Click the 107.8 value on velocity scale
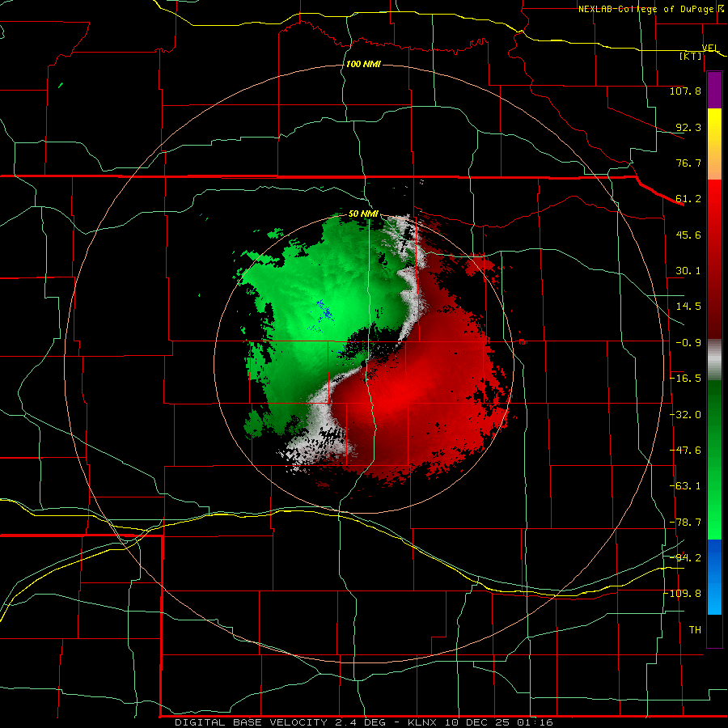 685,91
